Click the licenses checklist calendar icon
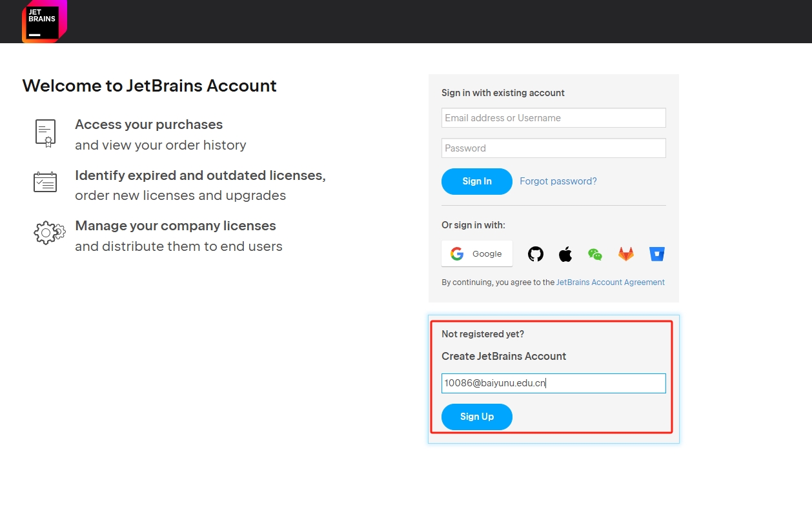Screen dimensions: 812x514 [45, 182]
